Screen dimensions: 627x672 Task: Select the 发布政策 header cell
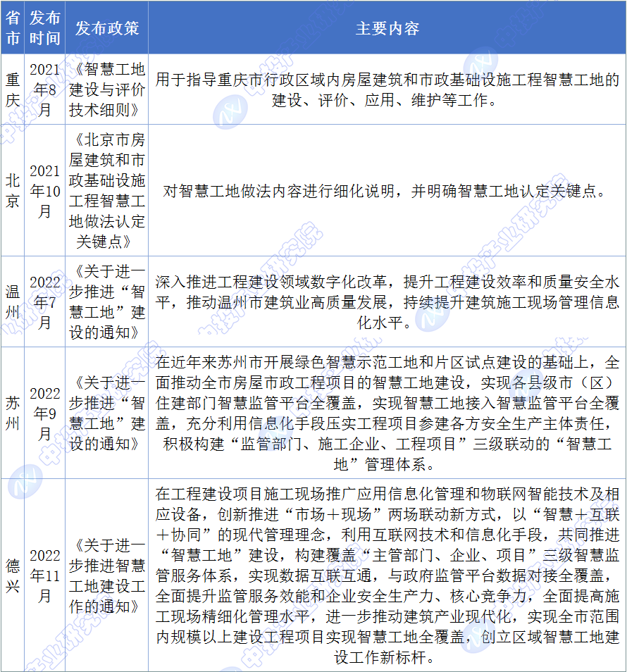click(x=107, y=28)
